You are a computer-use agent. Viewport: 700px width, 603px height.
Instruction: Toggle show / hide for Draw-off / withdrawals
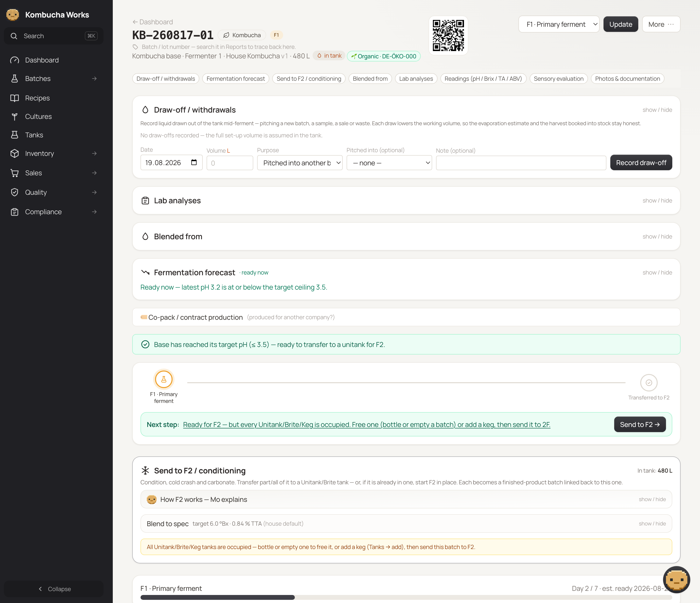tap(657, 110)
